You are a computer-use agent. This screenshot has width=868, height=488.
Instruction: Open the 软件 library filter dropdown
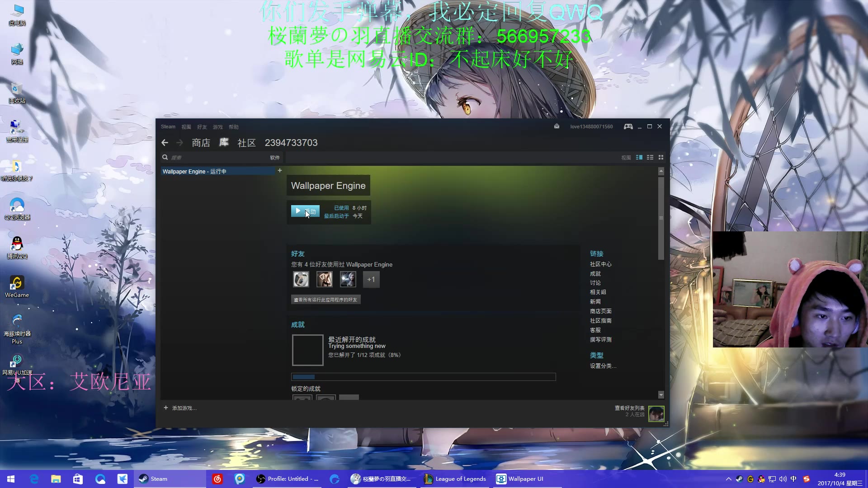[275, 158]
